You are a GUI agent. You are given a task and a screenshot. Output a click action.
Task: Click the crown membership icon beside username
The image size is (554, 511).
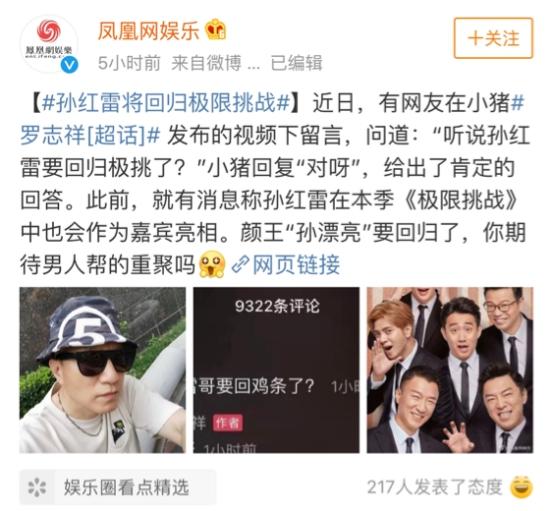(x=216, y=30)
